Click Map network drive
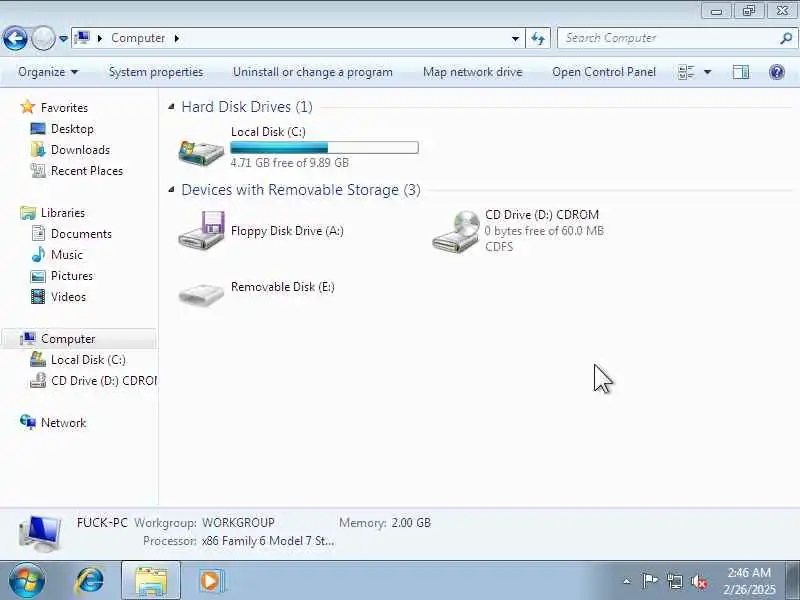This screenshot has height=600, width=800. point(472,72)
